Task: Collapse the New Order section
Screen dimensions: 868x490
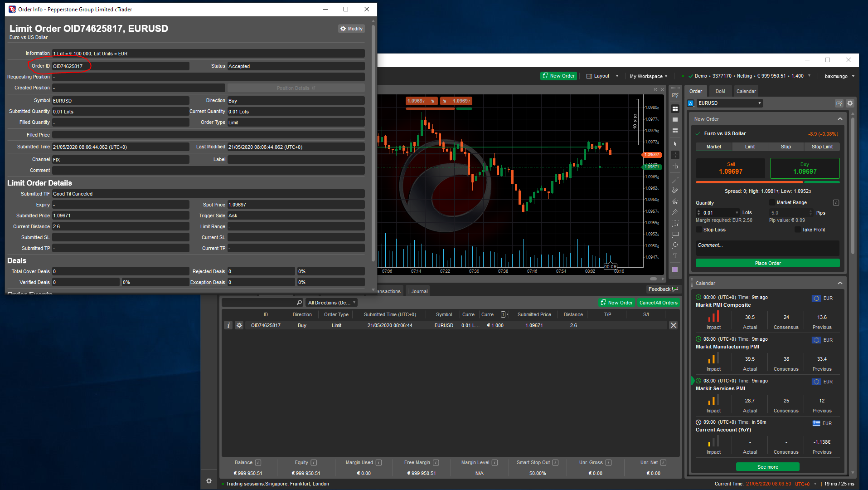Action: click(840, 119)
